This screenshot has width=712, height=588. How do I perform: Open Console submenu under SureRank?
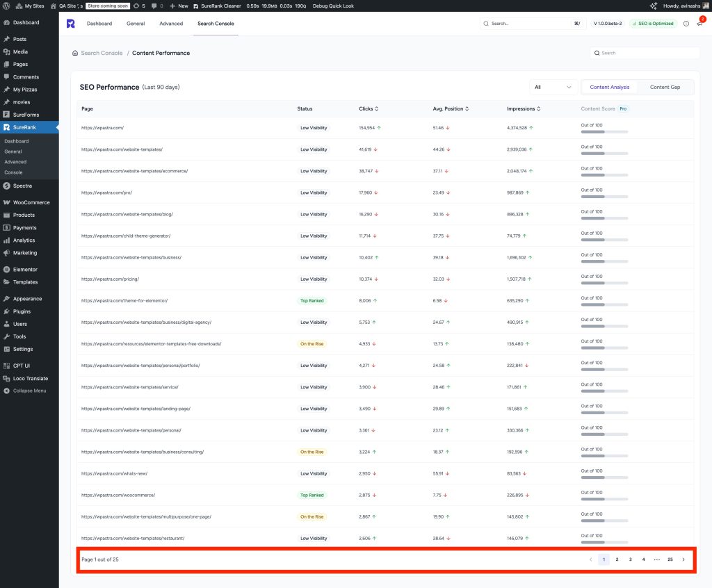[14, 172]
